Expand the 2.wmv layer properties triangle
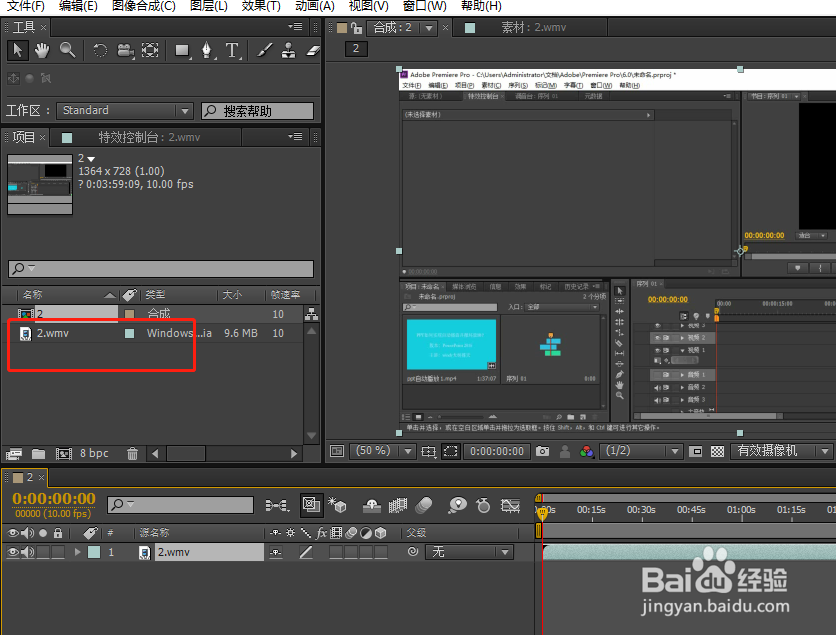This screenshot has width=836, height=635. pyautogui.click(x=78, y=552)
